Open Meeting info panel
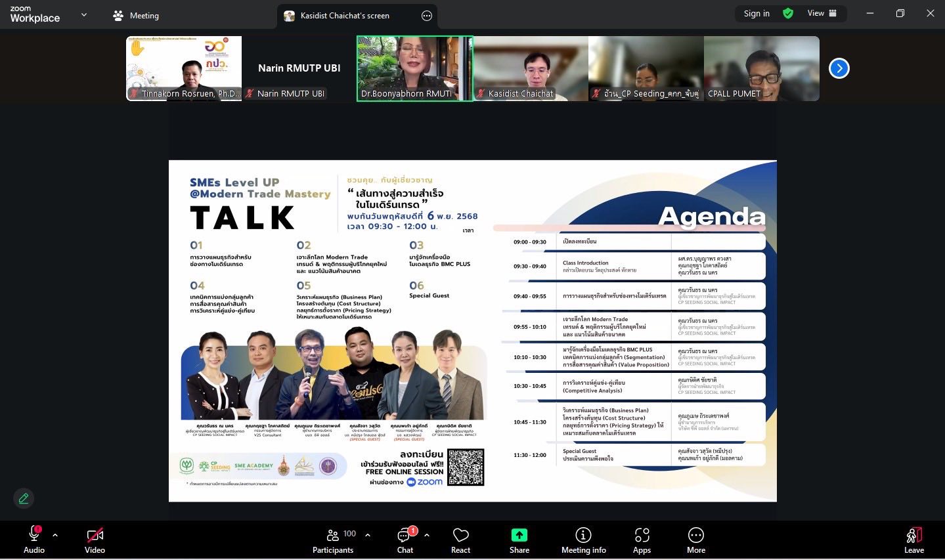 tap(583, 540)
